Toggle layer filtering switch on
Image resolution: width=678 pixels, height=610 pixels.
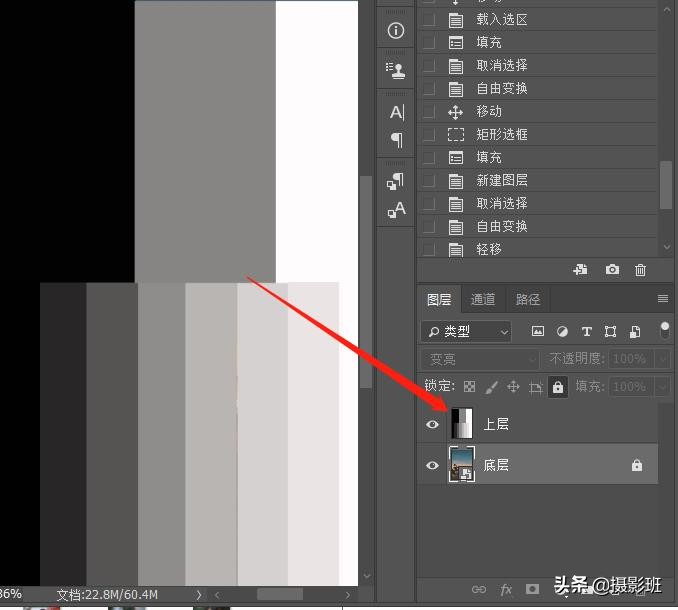[665, 330]
